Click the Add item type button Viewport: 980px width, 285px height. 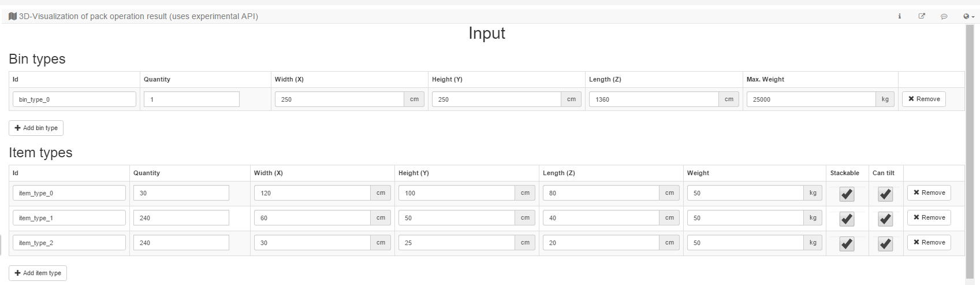click(x=38, y=273)
